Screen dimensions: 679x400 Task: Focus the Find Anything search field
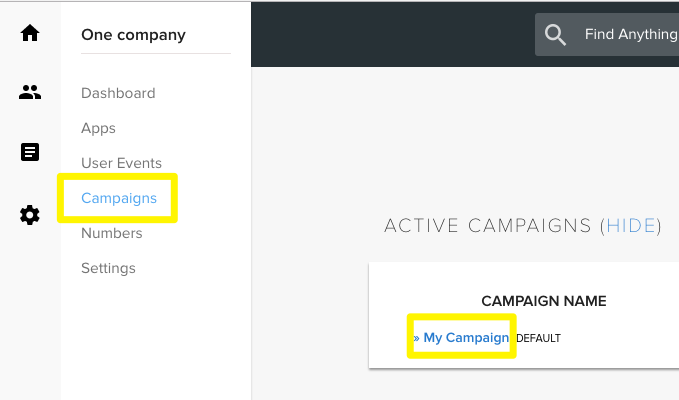click(607, 34)
